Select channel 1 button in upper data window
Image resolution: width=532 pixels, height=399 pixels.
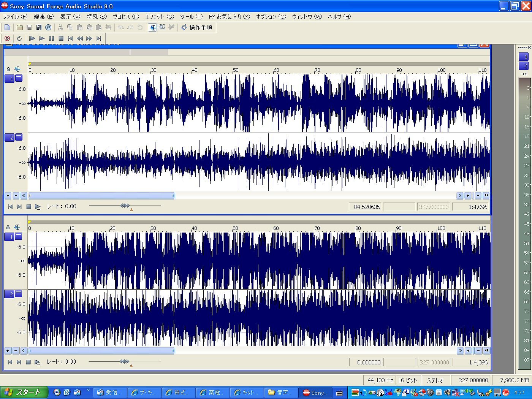pos(9,79)
